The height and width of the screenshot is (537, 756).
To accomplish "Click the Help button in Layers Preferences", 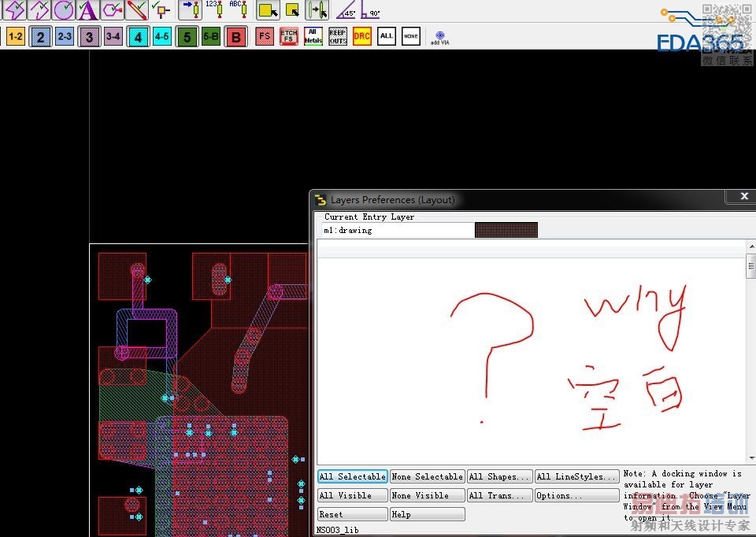I will point(427,514).
